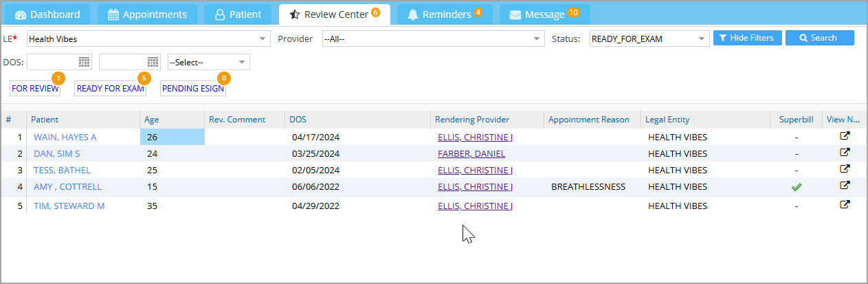Open the --Select-- dropdown beside DOS
Screen dimensions: 868x284
pyautogui.click(x=209, y=62)
